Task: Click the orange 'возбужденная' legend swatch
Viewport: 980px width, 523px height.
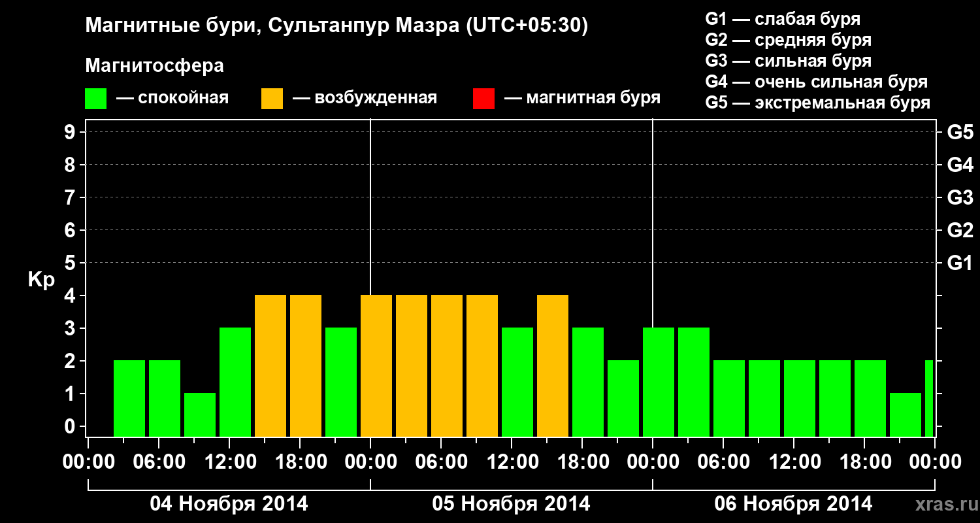Action: point(272,99)
